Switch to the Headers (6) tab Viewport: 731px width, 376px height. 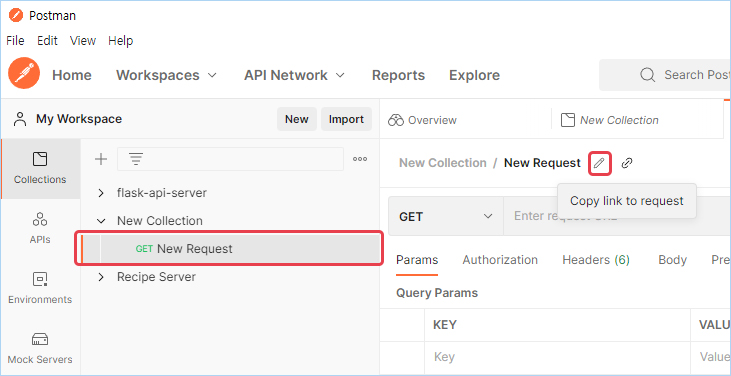(596, 260)
